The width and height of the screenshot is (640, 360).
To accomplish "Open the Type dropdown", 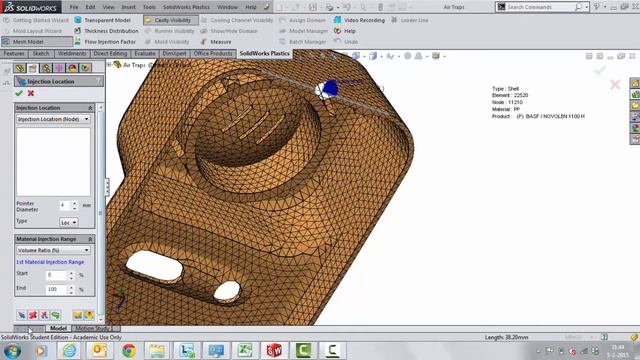I will pos(69,222).
